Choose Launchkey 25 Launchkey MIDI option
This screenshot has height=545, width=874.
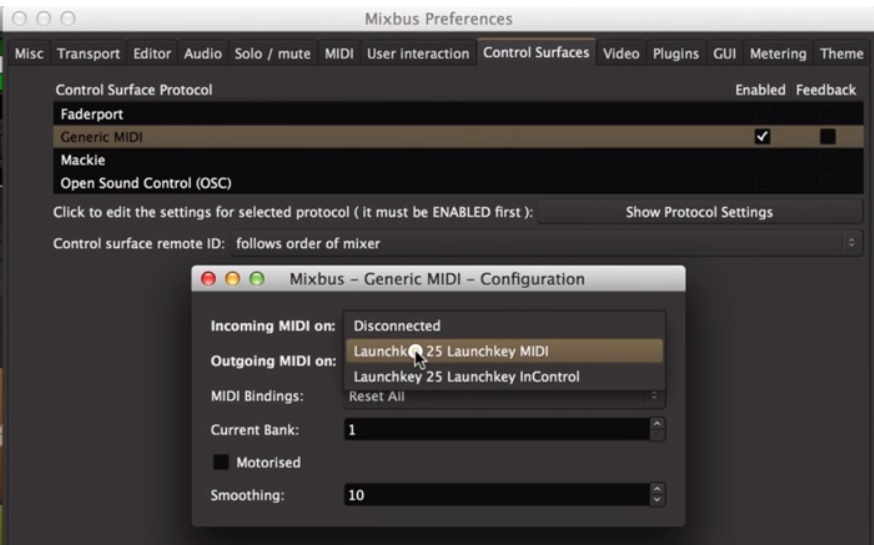[x=504, y=351]
